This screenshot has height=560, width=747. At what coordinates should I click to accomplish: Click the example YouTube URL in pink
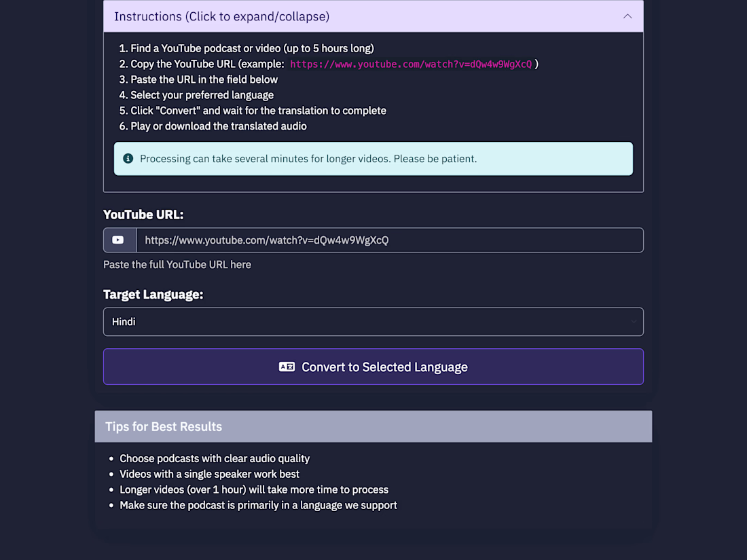click(x=411, y=64)
